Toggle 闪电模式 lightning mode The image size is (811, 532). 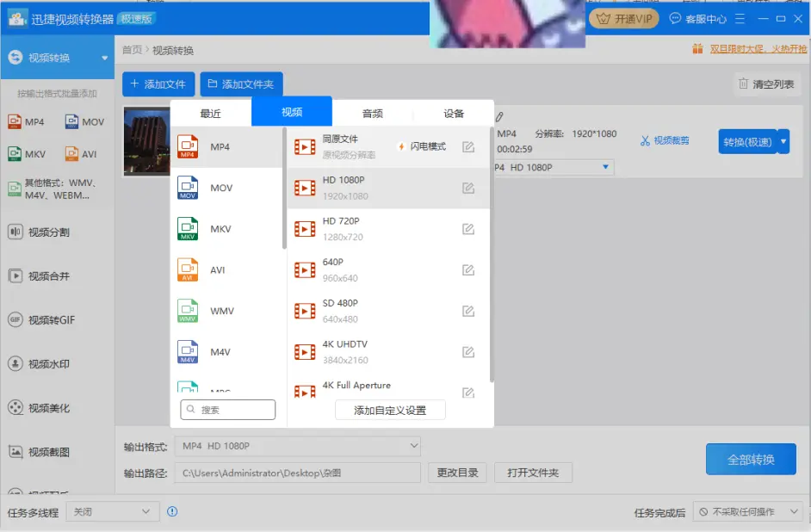click(x=422, y=146)
